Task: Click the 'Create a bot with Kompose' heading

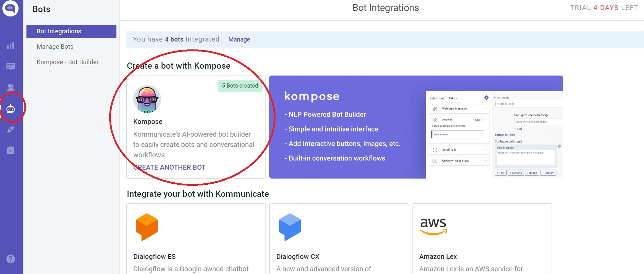Action: point(179,66)
